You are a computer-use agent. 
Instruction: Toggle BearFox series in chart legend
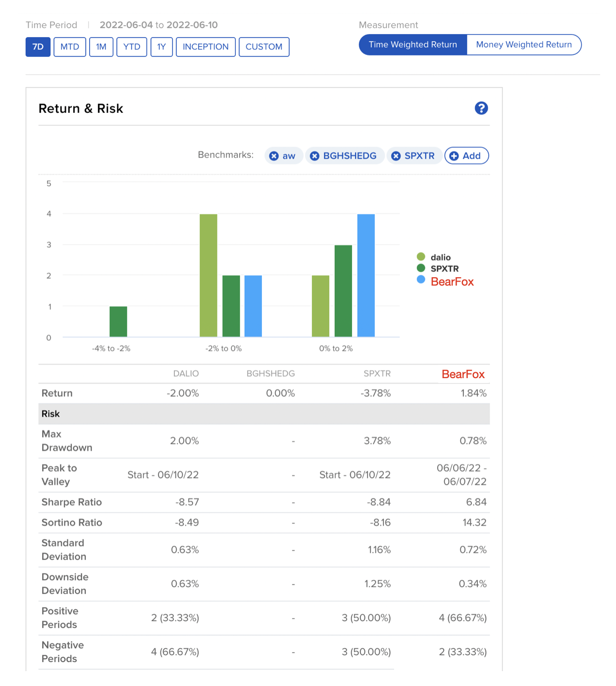[451, 281]
